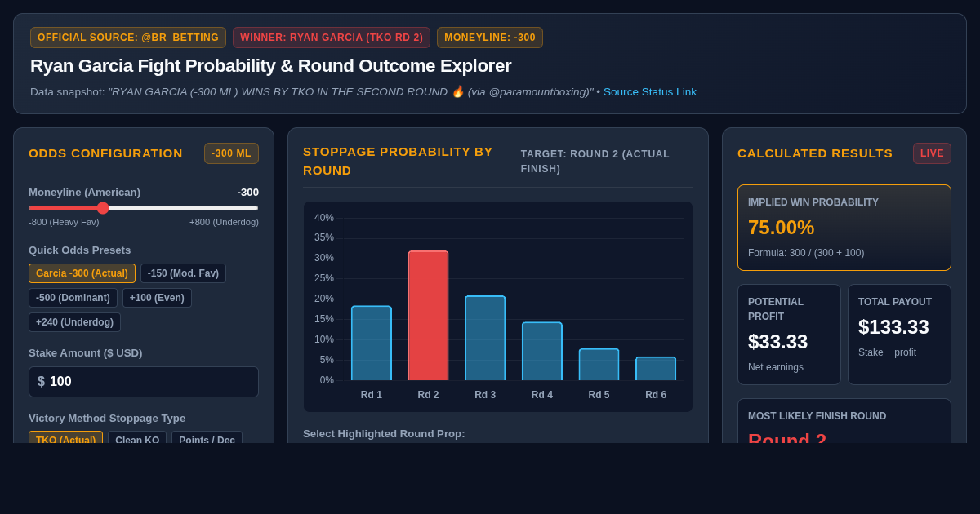Image resolution: width=980 pixels, height=514 pixels.
Task: Click the Rd 6 probability bar
Action: point(656,369)
